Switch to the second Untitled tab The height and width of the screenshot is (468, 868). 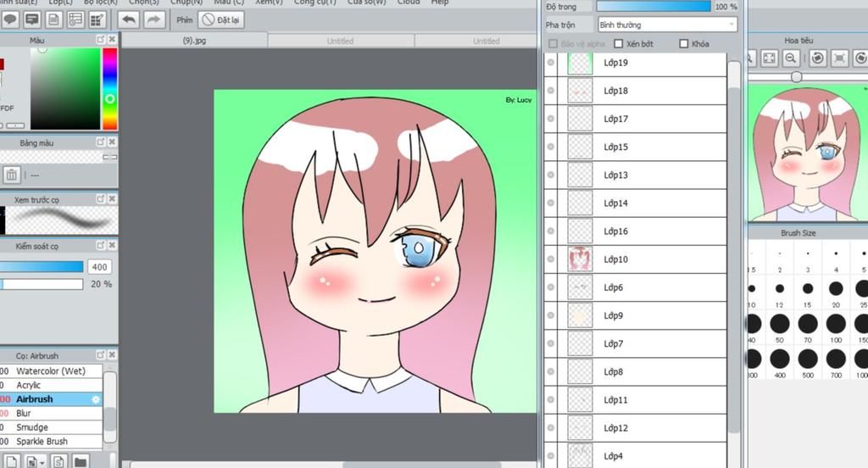tap(486, 41)
